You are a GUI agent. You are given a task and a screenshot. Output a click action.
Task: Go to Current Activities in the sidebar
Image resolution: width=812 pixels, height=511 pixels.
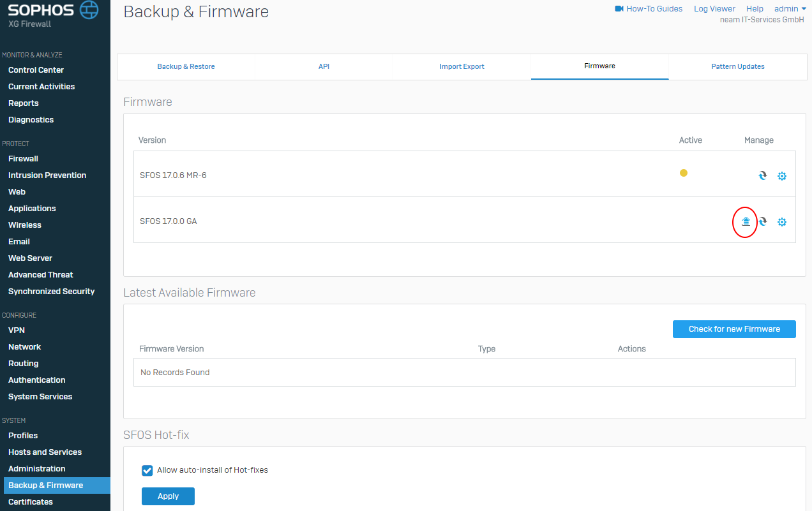coord(41,87)
